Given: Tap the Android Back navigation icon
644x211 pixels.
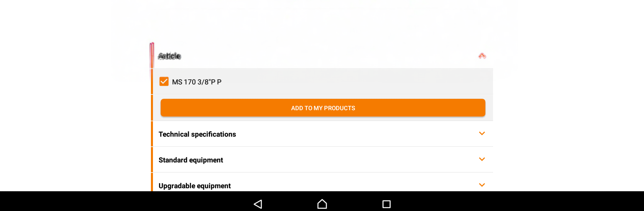Looking at the screenshot, I should coord(258,204).
